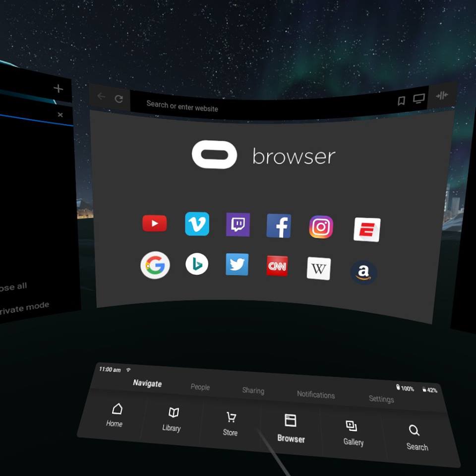This screenshot has width=476, height=476.
Task: Switch to the People tab
Action: [200, 387]
